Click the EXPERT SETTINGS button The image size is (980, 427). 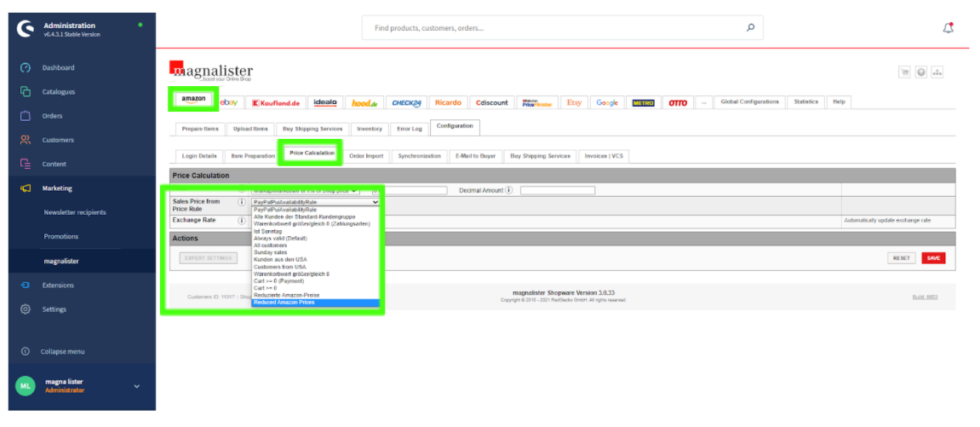[208, 258]
